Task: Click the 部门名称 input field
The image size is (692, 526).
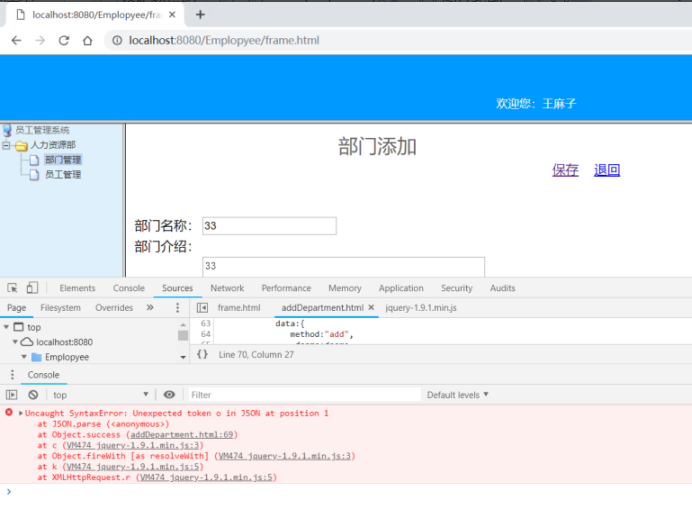Action: 269,226
